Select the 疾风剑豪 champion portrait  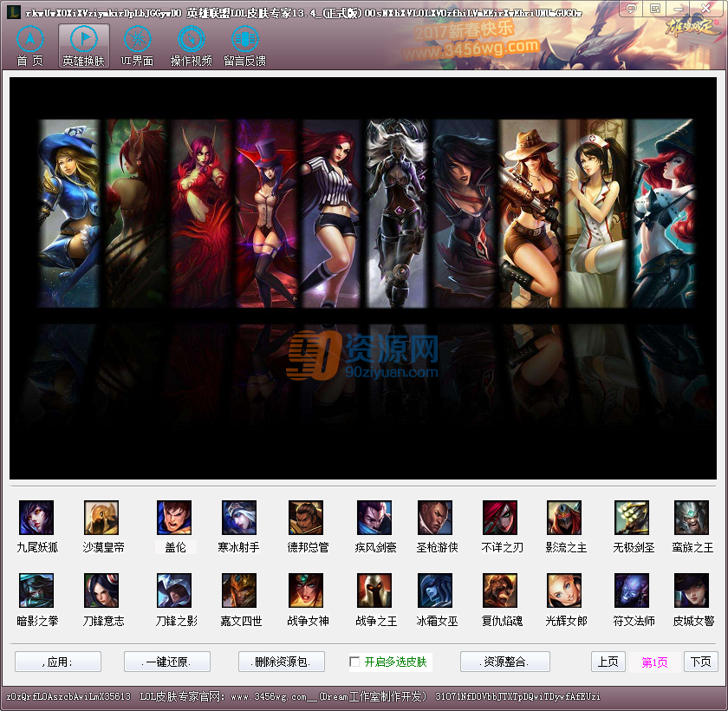(374, 518)
